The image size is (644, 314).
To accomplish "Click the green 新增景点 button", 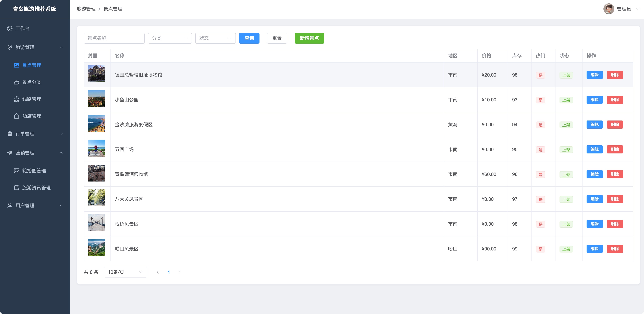I will pyautogui.click(x=309, y=38).
